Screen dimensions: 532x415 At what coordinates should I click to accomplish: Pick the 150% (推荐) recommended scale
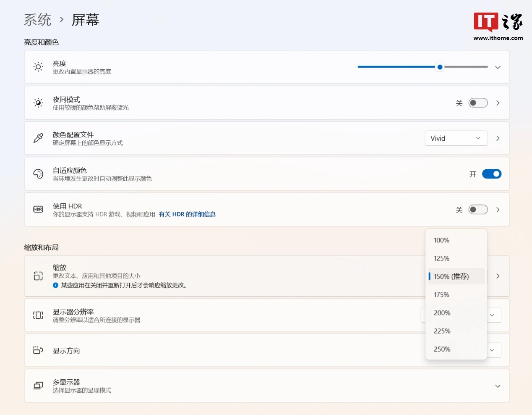point(451,276)
